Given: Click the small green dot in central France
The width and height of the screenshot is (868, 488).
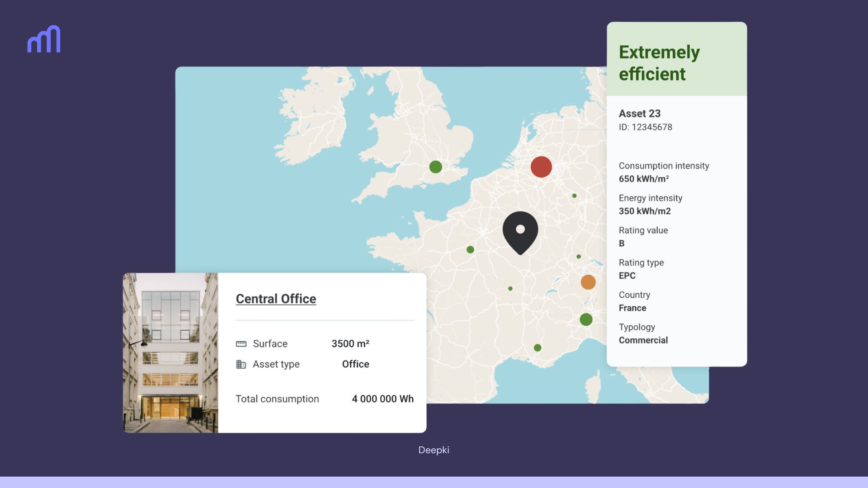Looking at the screenshot, I should [510, 288].
